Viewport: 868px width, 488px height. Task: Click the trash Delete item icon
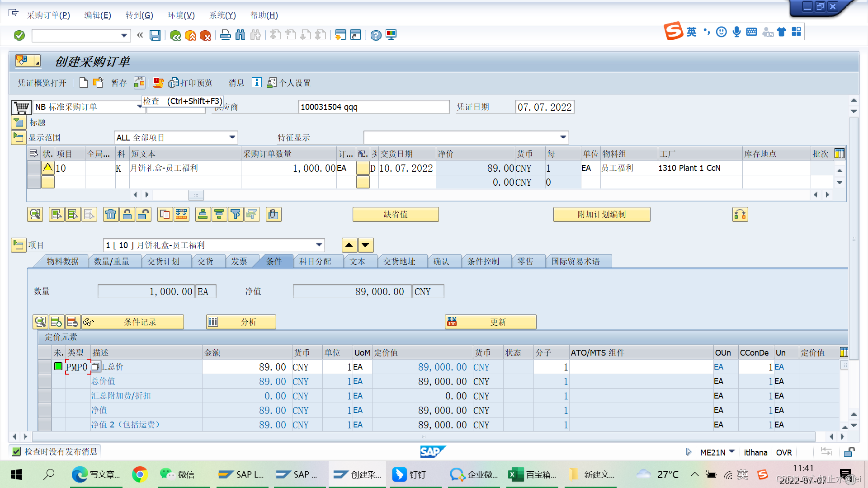[111, 214]
